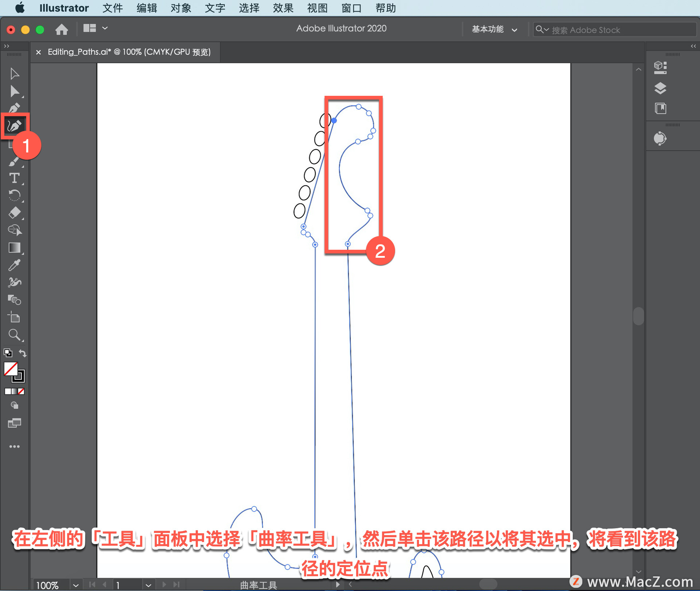Close the Editing_Paths.ai document tab
The image size is (700, 591).
38,52
